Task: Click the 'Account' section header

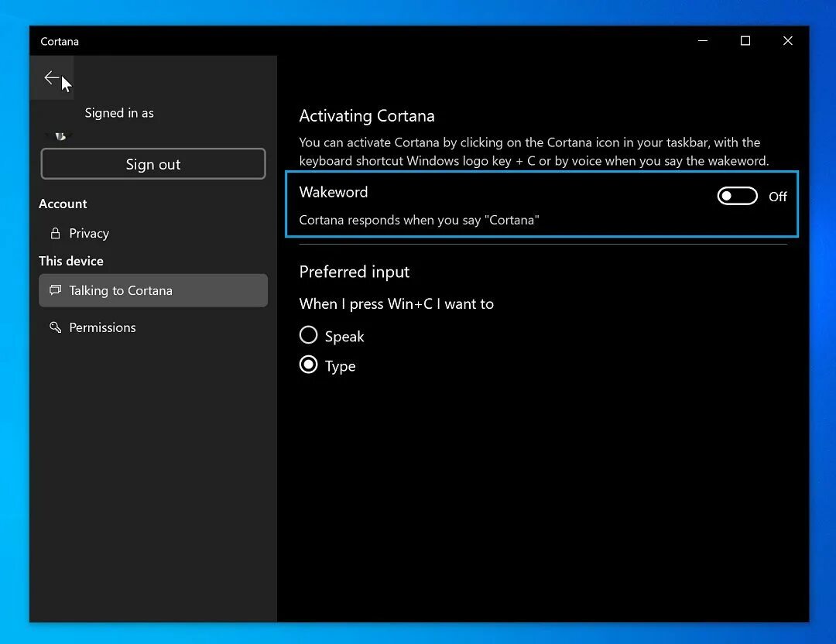Action: 63,204
